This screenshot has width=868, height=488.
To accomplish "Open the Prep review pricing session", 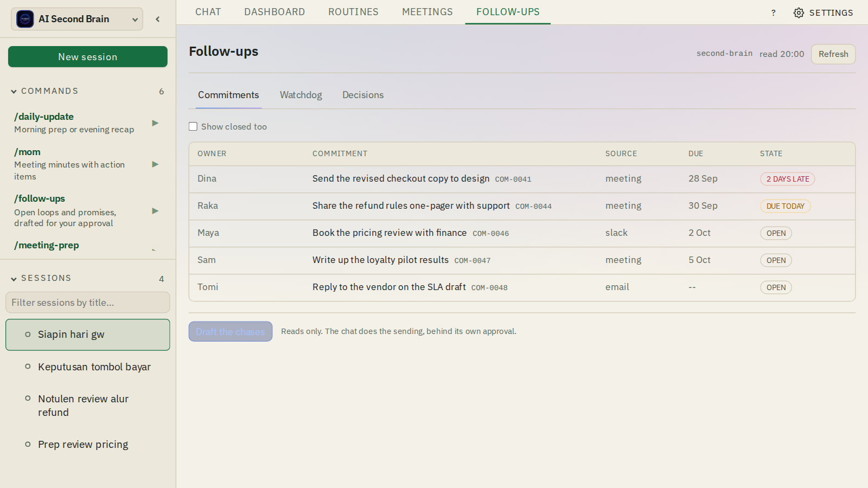I will tap(88, 445).
